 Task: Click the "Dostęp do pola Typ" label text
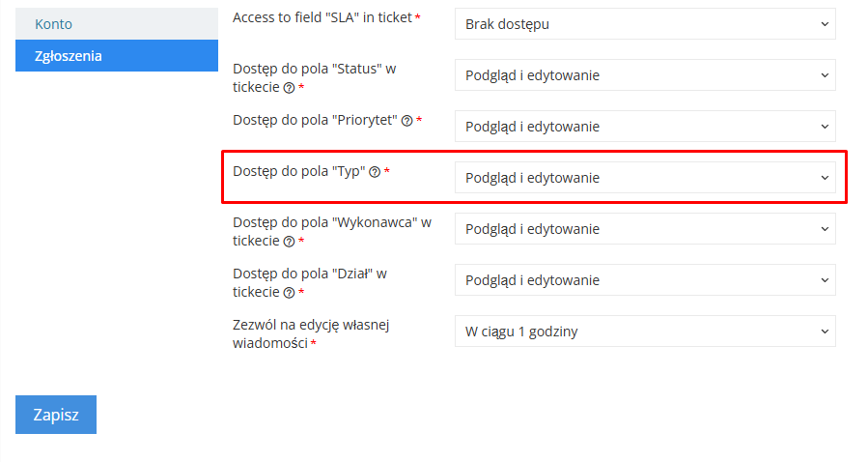point(299,172)
